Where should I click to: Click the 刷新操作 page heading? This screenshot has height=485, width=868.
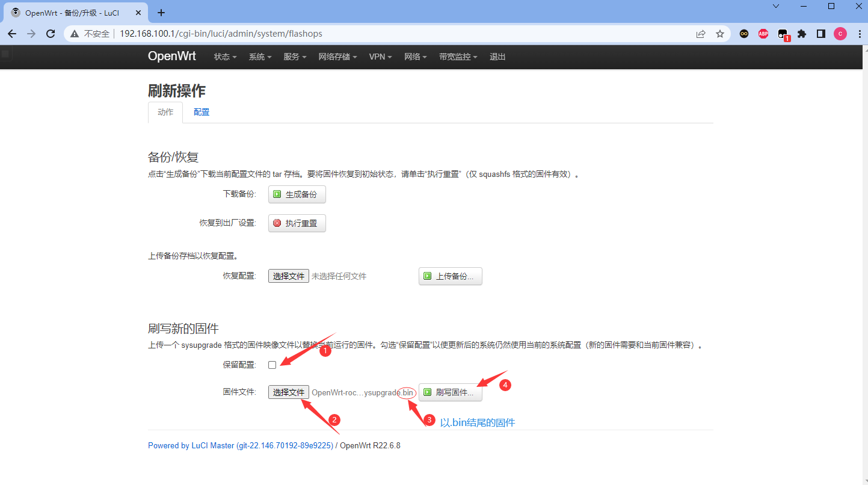(x=177, y=91)
